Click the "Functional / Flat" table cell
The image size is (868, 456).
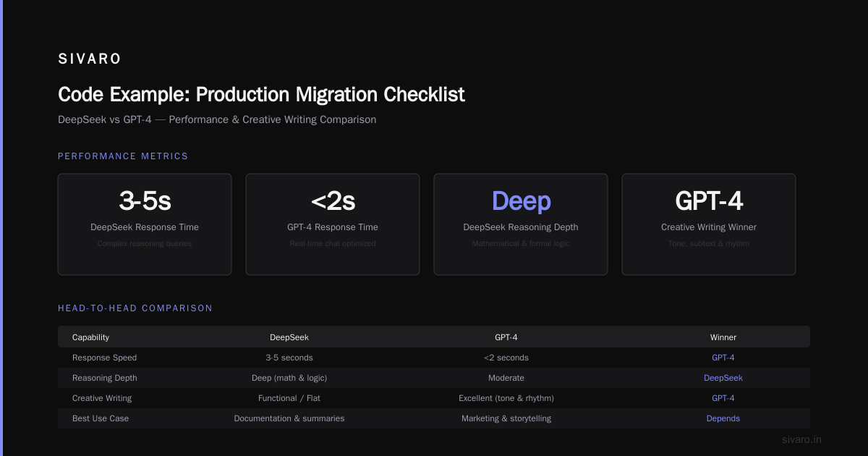pyautogui.click(x=289, y=398)
